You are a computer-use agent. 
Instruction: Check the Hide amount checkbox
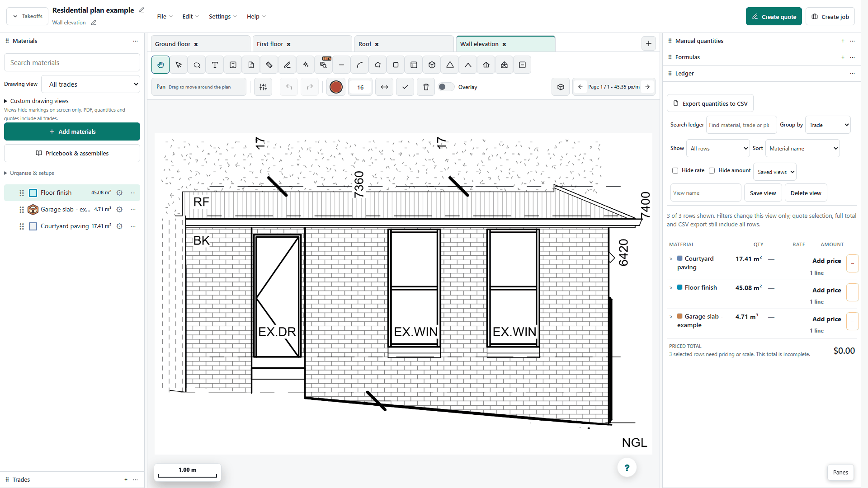click(712, 171)
